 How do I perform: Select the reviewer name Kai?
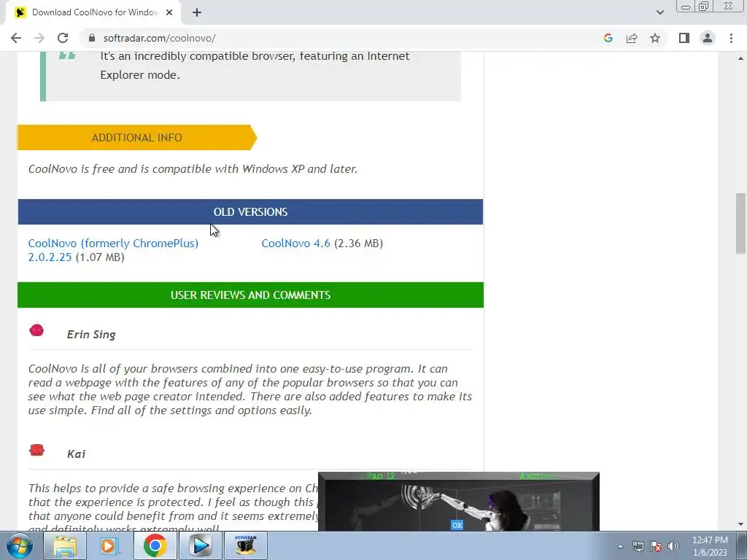pyautogui.click(x=76, y=454)
